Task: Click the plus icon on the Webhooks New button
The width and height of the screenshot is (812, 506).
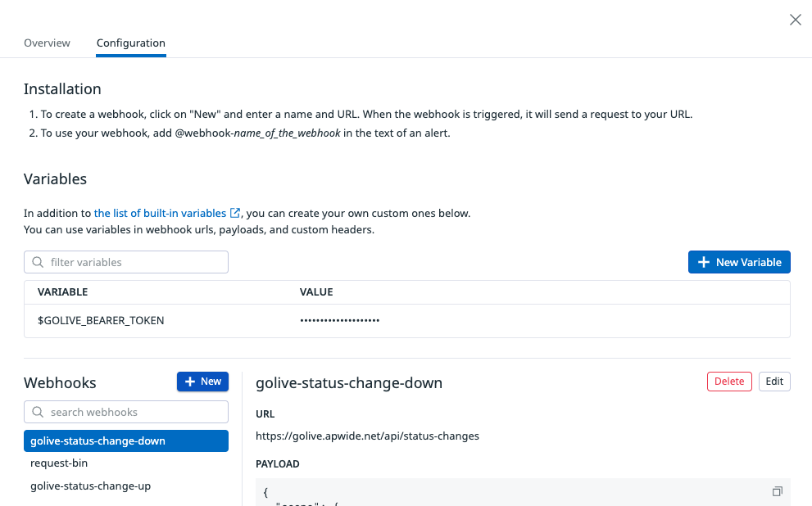Action: click(x=190, y=382)
